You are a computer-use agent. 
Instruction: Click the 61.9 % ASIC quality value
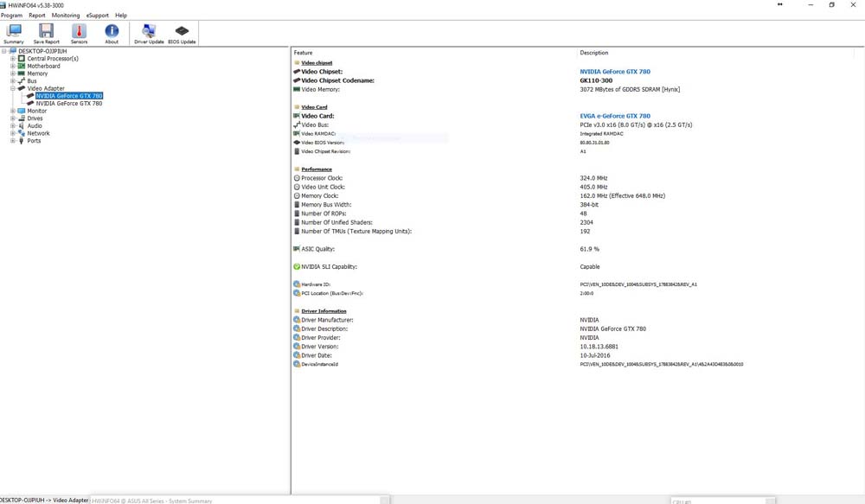point(589,249)
